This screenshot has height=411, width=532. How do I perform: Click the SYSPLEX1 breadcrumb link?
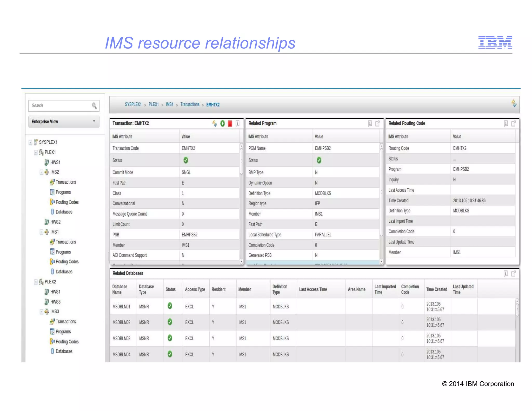[x=133, y=104]
